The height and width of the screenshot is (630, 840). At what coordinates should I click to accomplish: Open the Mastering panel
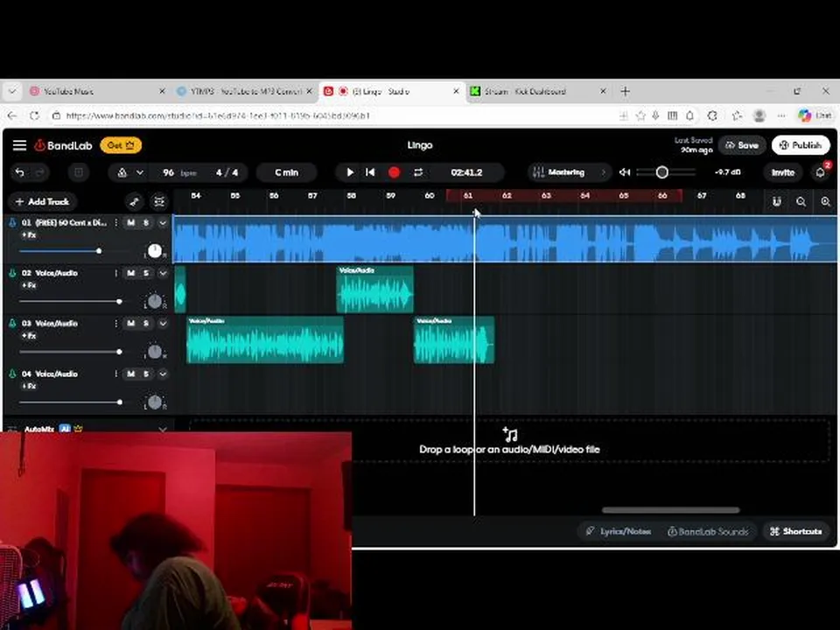tap(569, 172)
